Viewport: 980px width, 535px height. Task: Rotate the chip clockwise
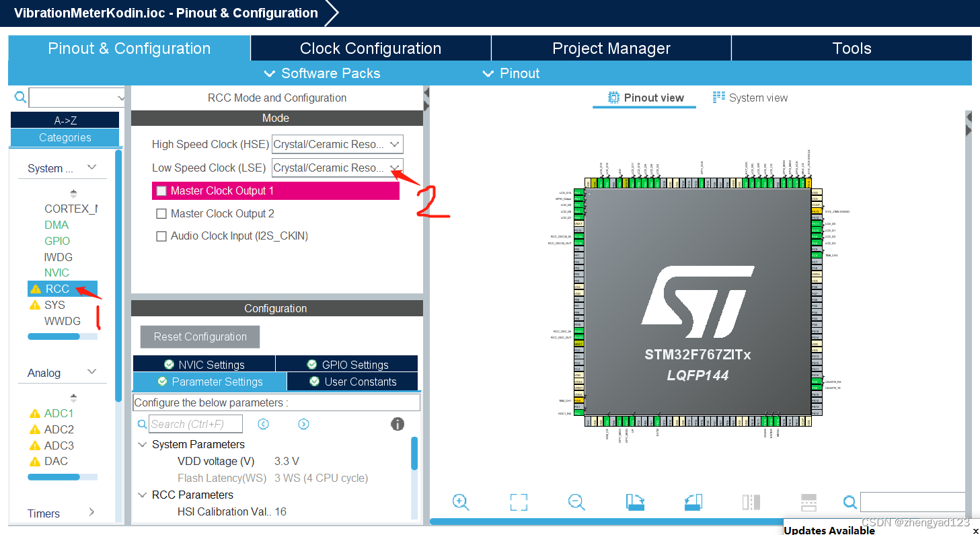635,502
